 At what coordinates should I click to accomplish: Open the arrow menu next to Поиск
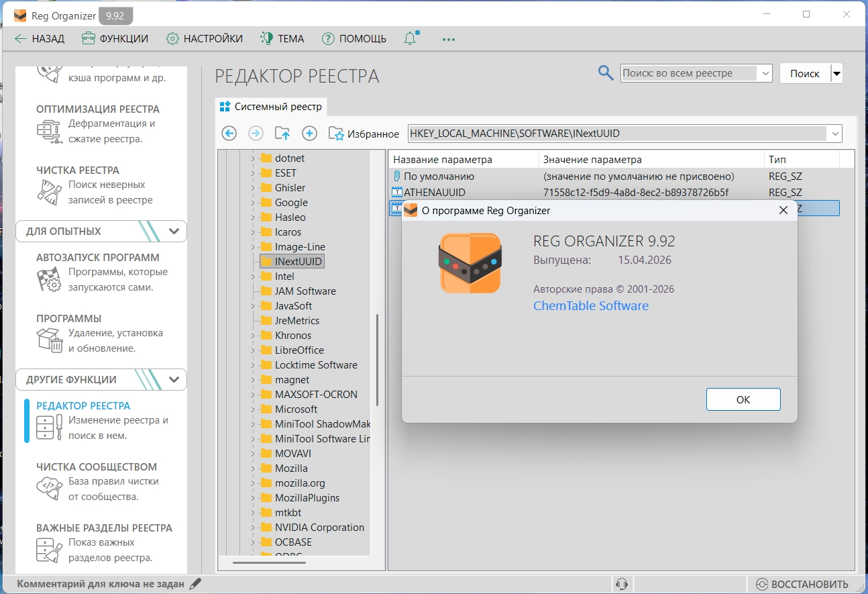click(x=836, y=73)
